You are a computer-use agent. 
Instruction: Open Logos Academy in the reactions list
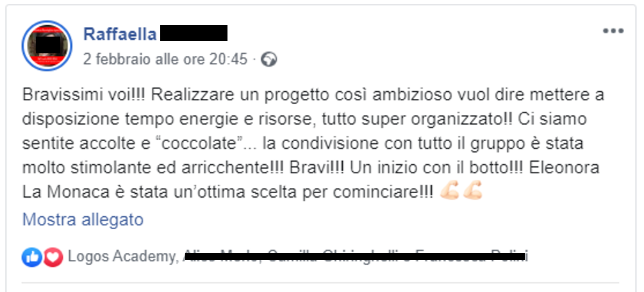120,257
